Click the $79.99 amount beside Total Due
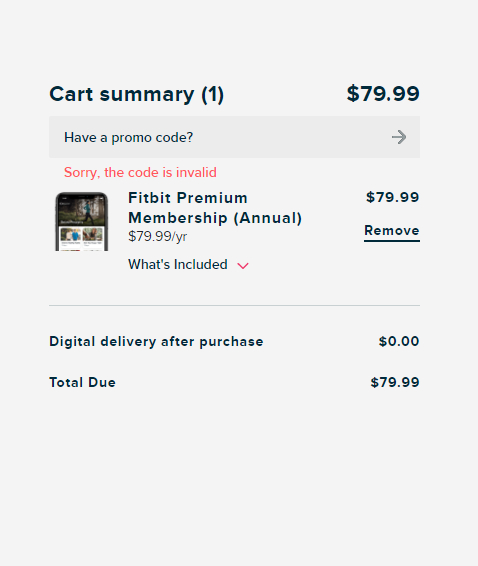The image size is (478, 566). [x=395, y=383]
